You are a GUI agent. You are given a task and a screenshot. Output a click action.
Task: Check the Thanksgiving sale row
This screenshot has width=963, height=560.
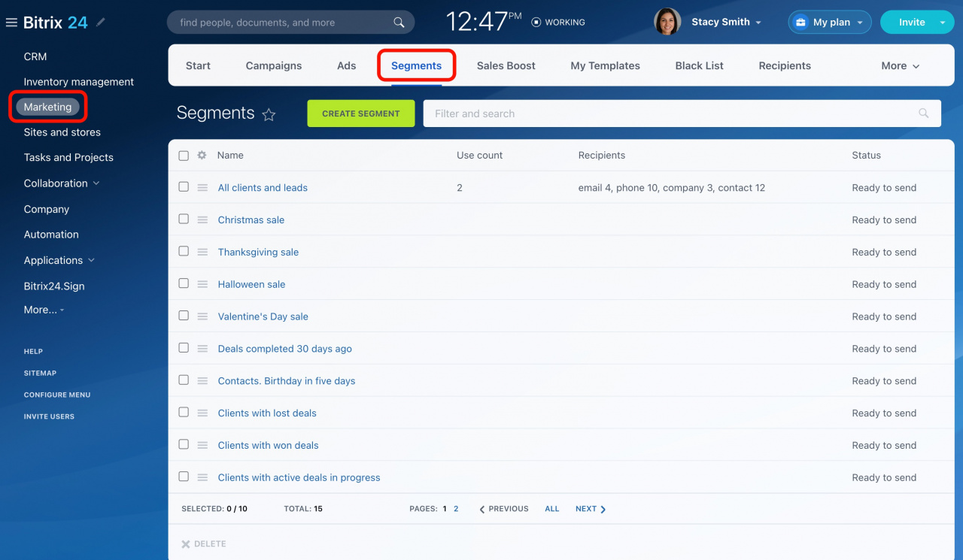tap(184, 252)
